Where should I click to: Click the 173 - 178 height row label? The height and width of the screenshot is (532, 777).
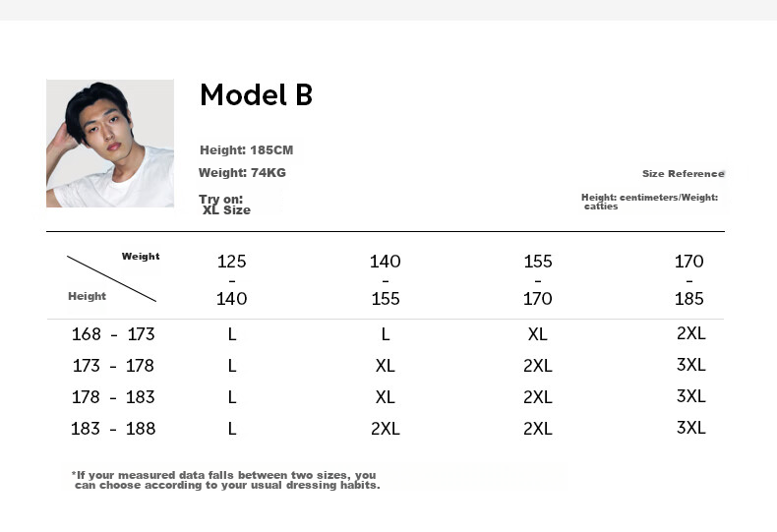113,366
